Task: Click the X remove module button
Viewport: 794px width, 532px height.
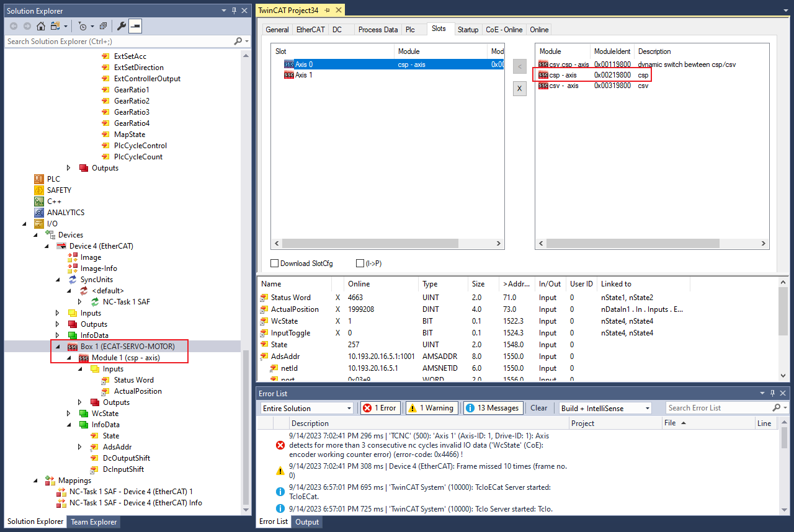Action: tap(520, 89)
